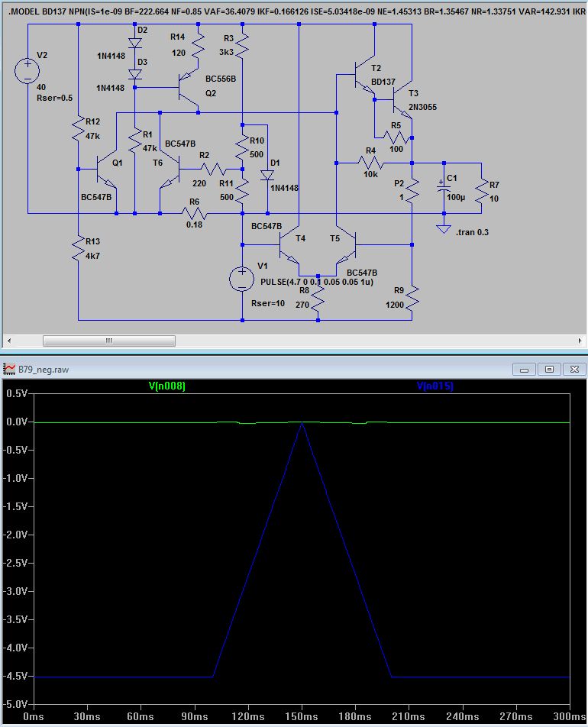This screenshot has width=588, height=727.
Task: Click the ground symbol below C1
Action: tap(444, 229)
